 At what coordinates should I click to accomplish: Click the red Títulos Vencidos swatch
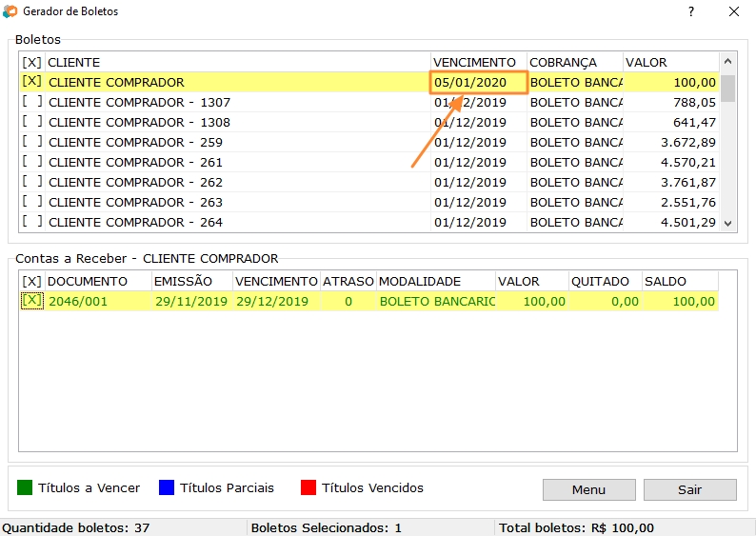[x=308, y=487]
